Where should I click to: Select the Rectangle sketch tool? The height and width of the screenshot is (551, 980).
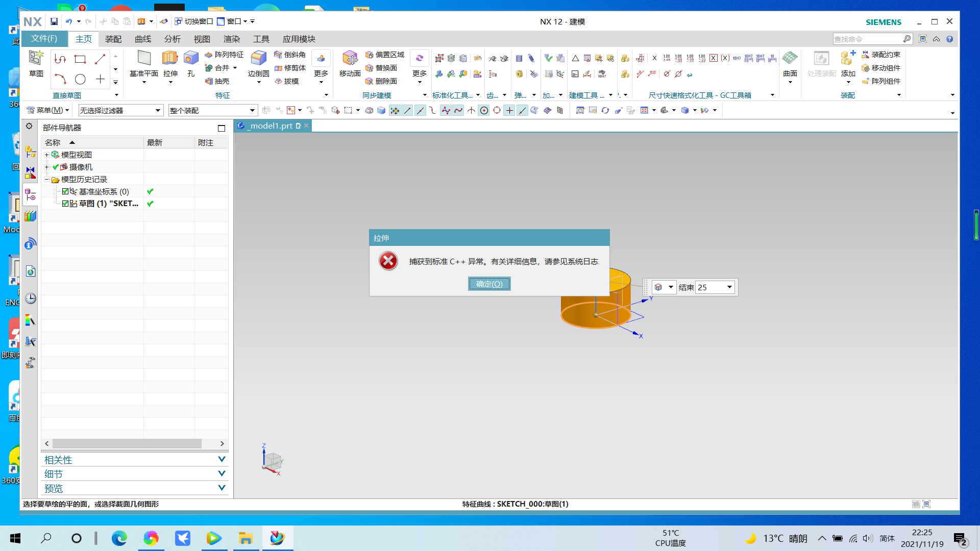[x=80, y=59]
